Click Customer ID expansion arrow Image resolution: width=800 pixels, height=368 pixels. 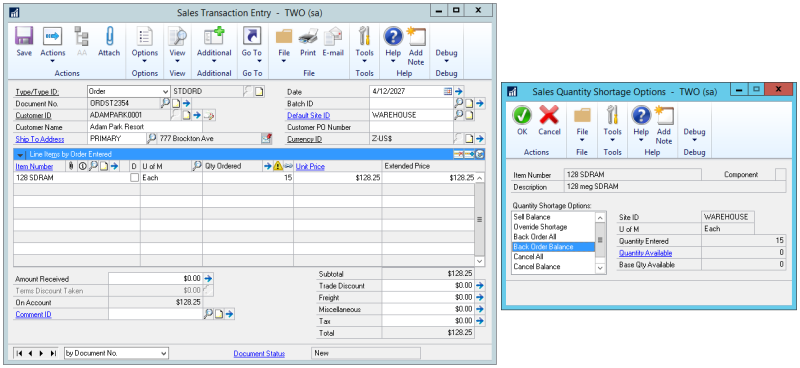197,115
